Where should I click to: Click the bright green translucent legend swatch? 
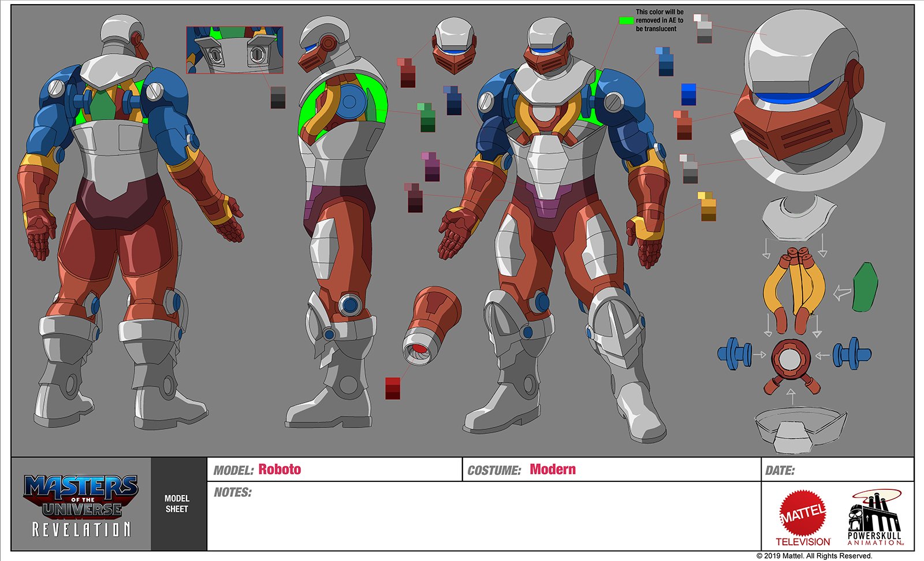point(626,20)
